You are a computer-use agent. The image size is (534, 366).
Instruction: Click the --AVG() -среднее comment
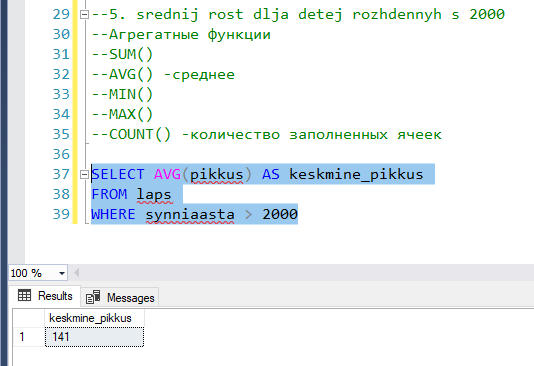[163, 75]
